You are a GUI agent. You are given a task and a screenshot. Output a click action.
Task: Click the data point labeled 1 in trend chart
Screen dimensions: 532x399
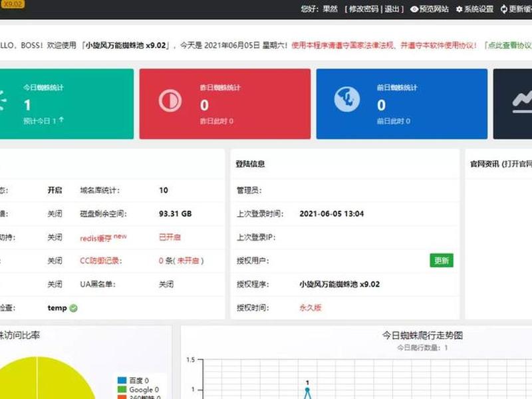point(307,390)
